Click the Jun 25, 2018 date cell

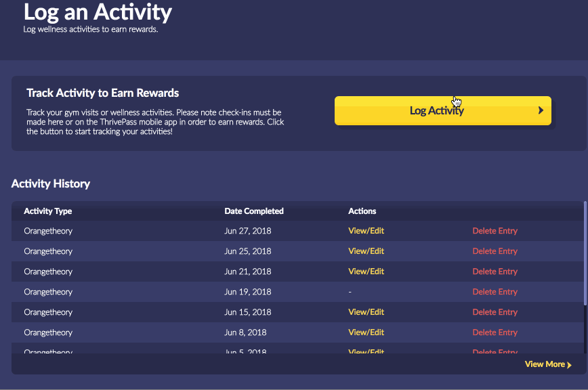(x=247, y=251)
